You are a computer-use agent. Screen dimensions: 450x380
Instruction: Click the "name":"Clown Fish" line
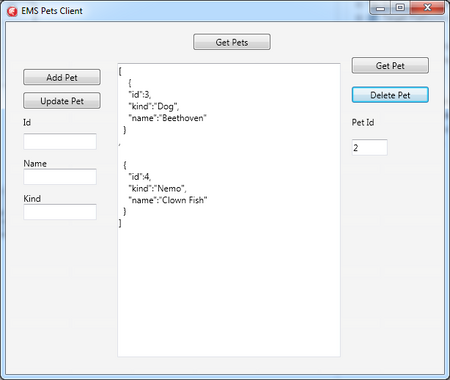(168, 200)
